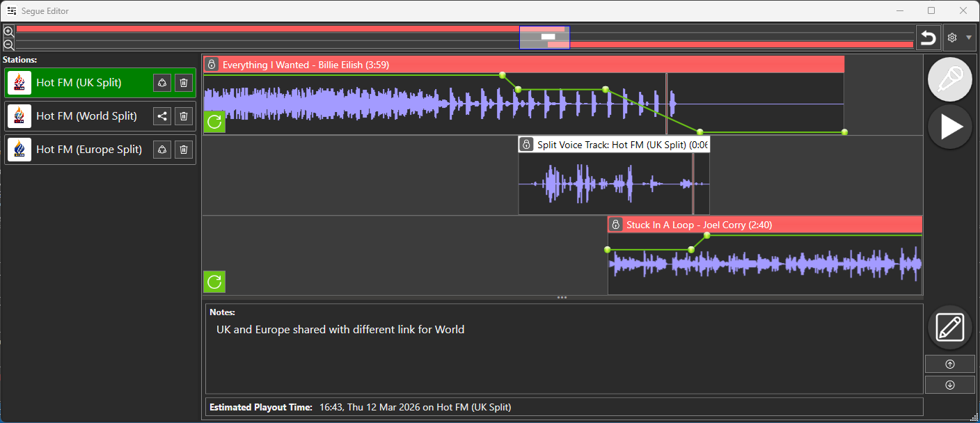Click the move down arrow button

tap(949, 384)
